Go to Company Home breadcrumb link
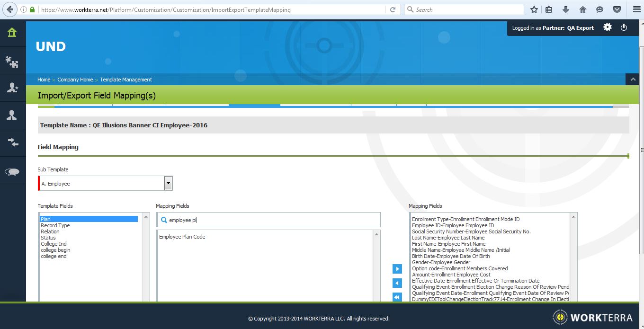Screen dimensions: 644x329 75,80
